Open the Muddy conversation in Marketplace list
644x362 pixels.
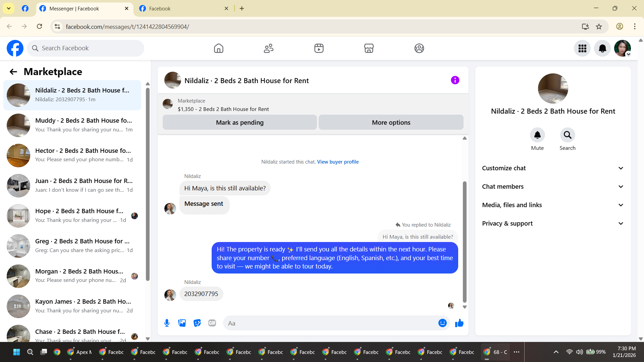point(72,125)
